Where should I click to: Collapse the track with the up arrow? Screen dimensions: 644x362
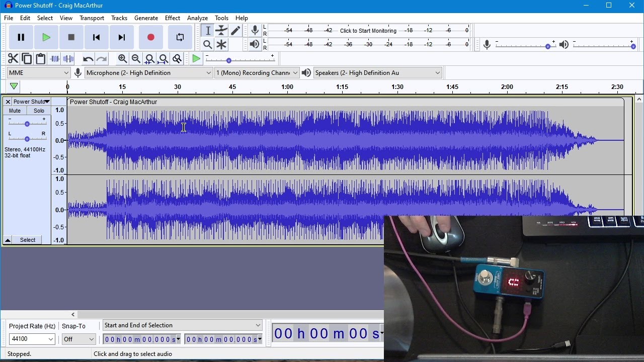pos(8,240)
